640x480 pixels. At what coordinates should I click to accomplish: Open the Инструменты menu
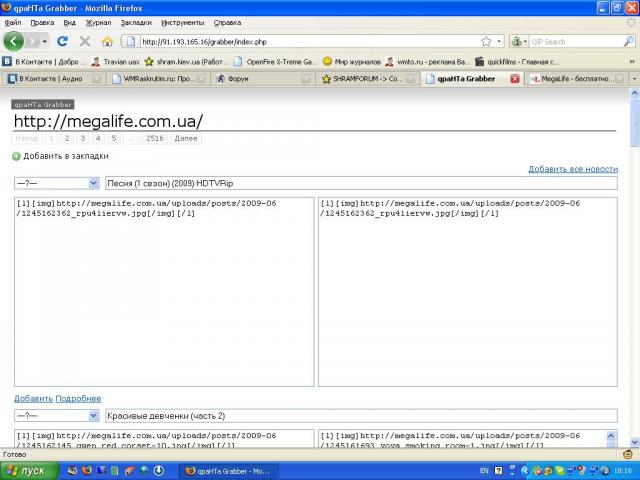(x=182, y=23)
